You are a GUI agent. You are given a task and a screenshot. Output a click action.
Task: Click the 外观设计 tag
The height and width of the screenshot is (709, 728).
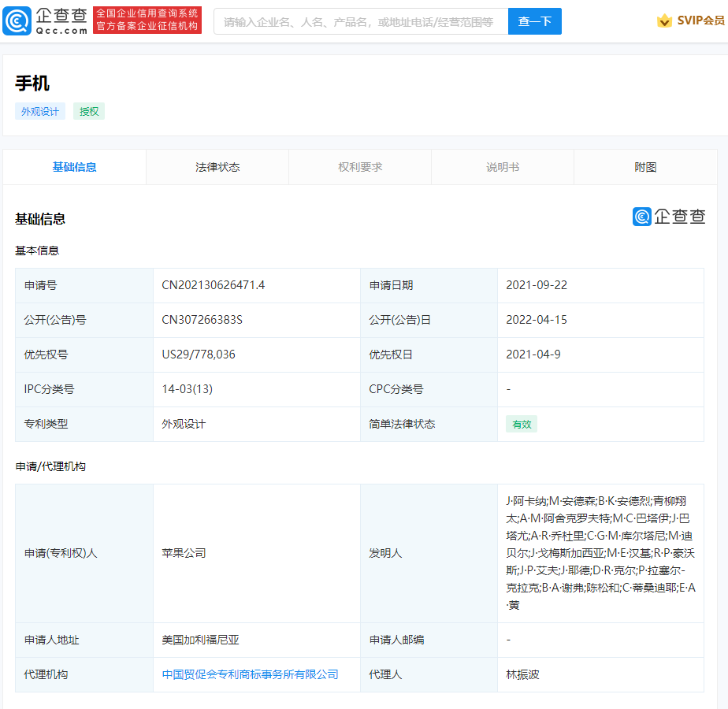click(x=40, y=111)
